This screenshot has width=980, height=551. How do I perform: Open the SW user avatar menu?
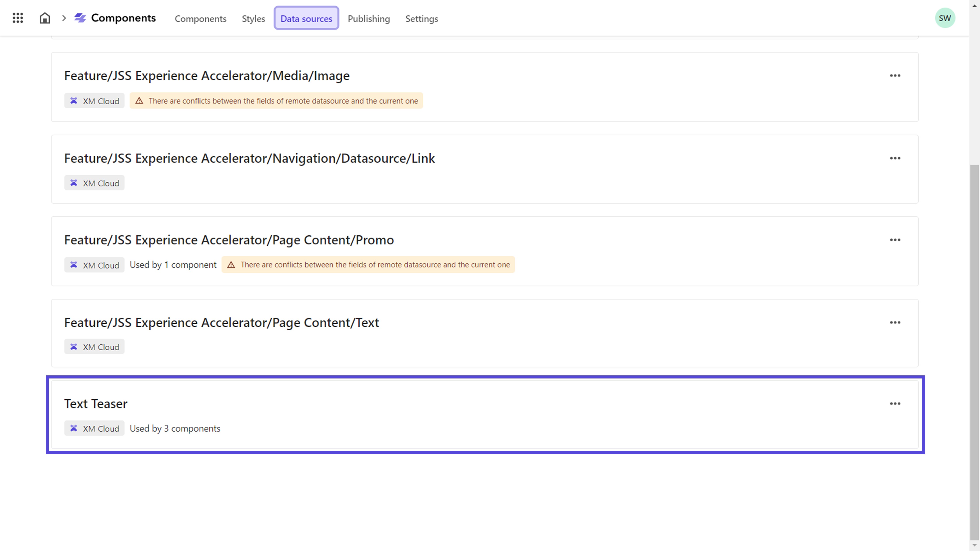coord(945,17)
